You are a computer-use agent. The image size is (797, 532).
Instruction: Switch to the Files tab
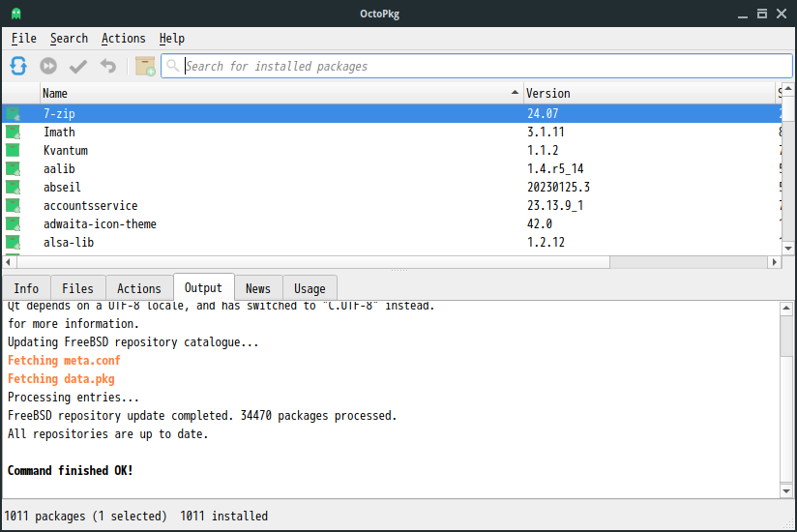[77, 288]
